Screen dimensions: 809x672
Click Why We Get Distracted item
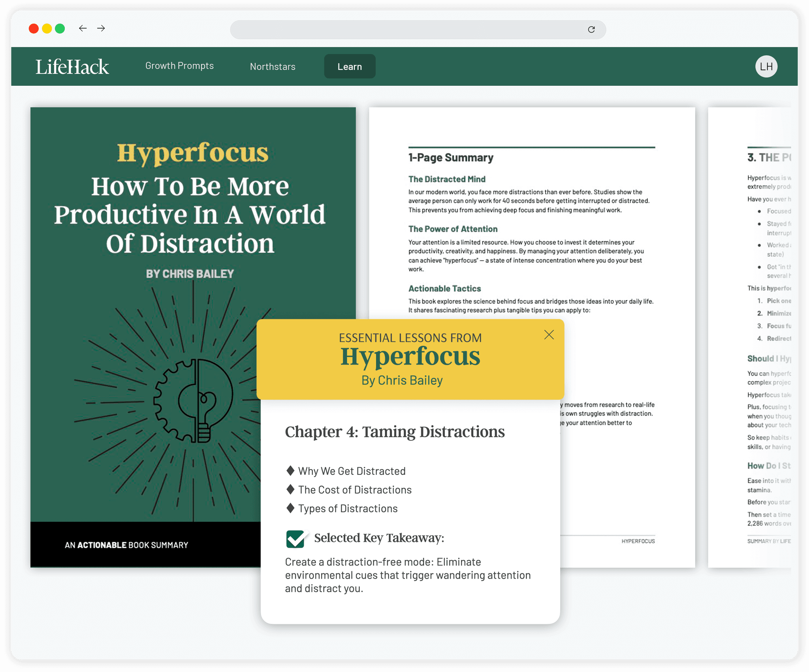(352, 471)
